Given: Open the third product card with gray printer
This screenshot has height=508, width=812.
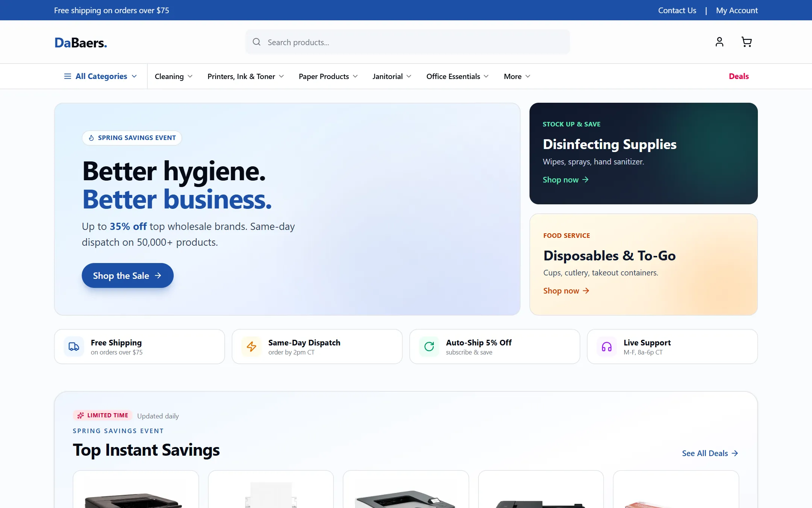Looking at the screenshot, I should (406, 489).
